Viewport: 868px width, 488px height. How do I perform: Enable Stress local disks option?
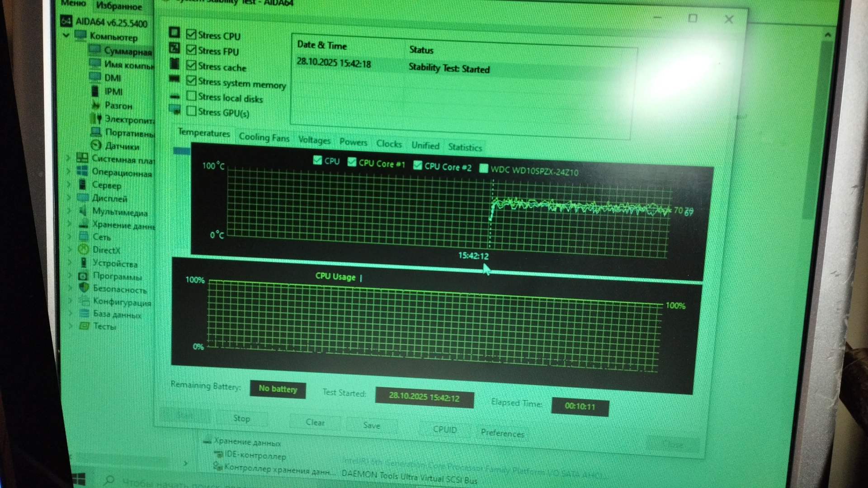(191, 96)
